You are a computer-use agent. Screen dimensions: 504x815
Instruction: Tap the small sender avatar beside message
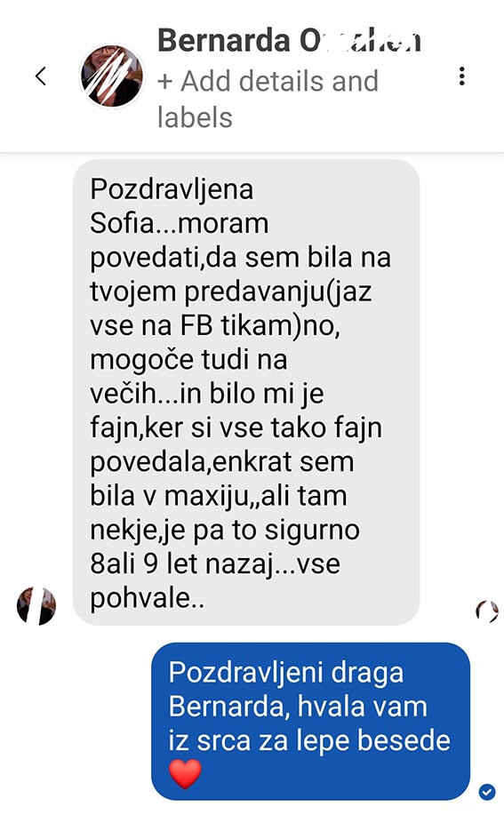pos(36,606)
